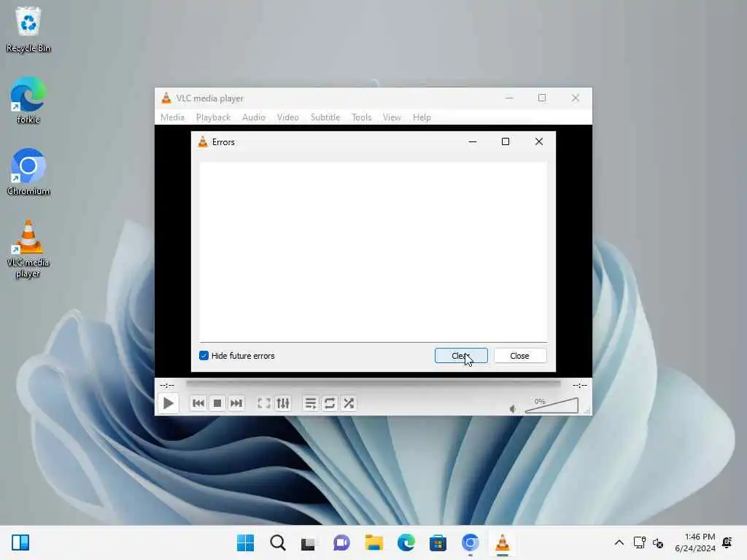Click the previous media button in VLC

click(x=198, y=403)
